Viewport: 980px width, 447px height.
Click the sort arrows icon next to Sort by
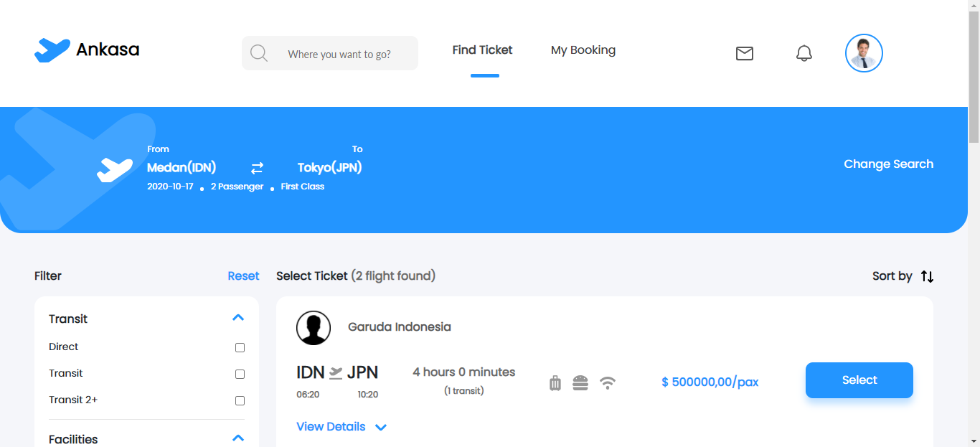point(927,276)
